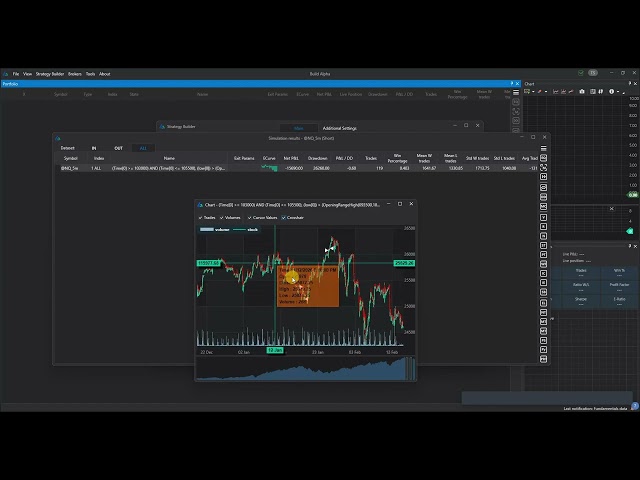
Task: Open the File menu
Action: [16, 74]
